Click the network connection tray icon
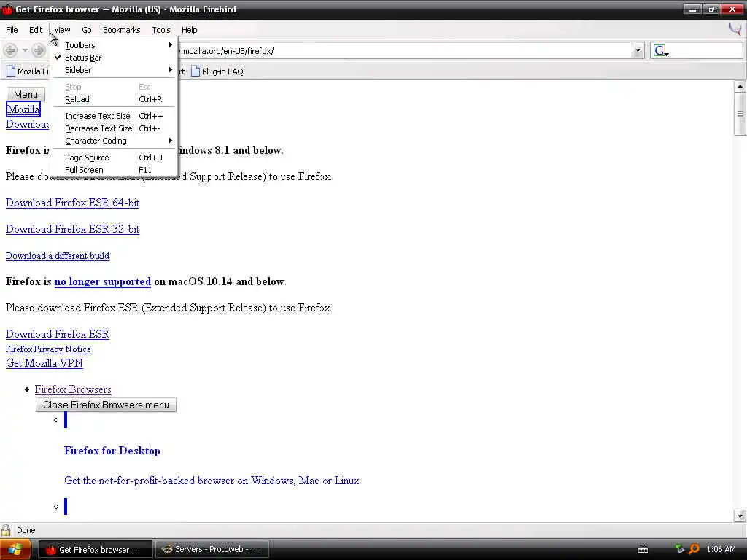This screenshot has width=747, height=560. (680, 549)
